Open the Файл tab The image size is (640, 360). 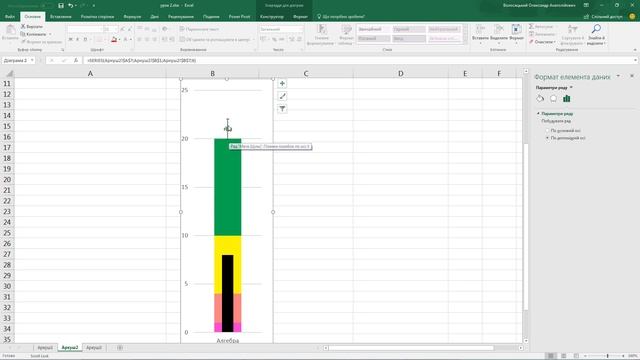click(10, 17)
